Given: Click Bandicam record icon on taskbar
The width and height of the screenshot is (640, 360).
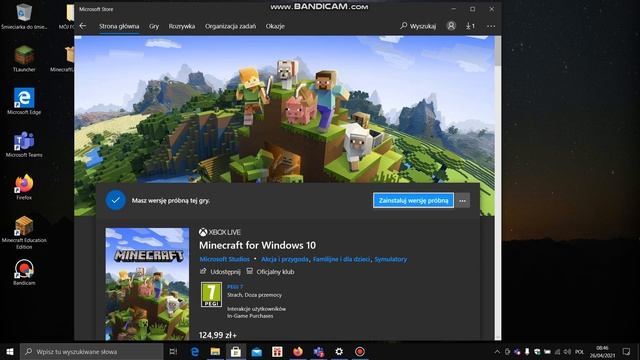Looking at the screenshot, I should 360,351.
